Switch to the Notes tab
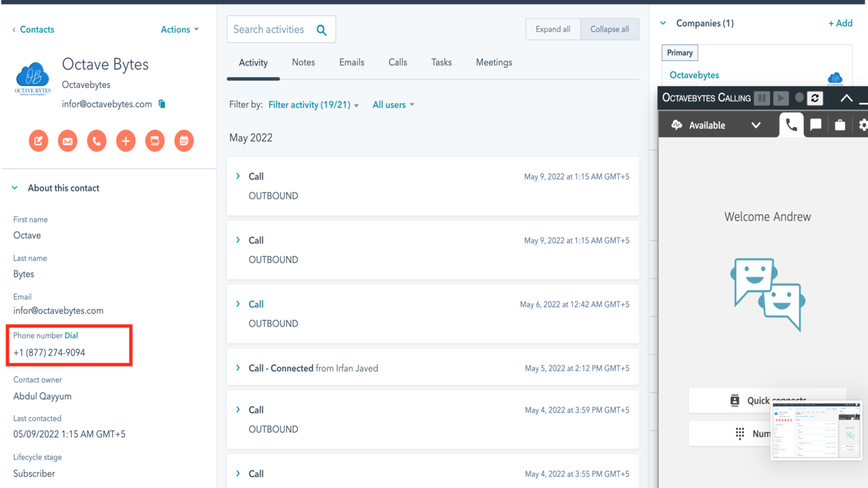 coord(303,62)
